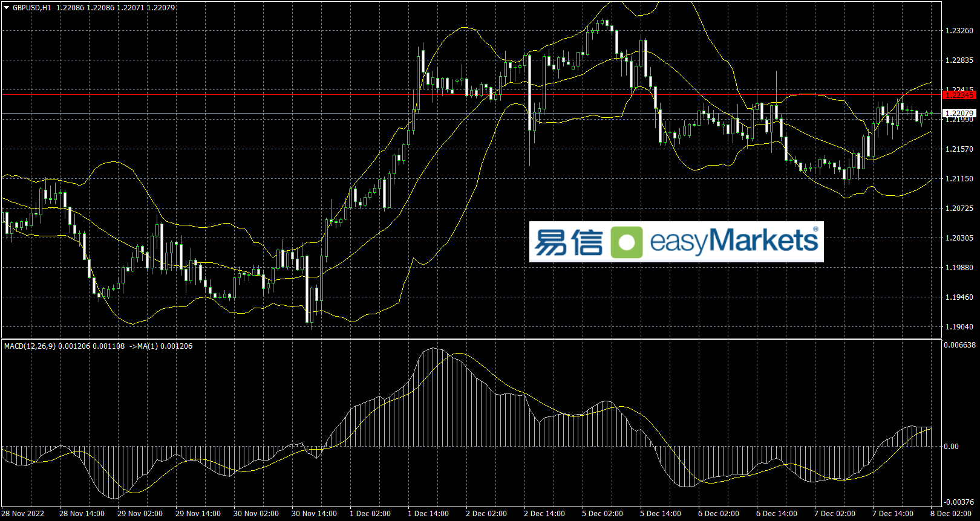Click the 30 Nov 14:00 time label
Viewport: 980px width, 521px height.
[314, 514]
